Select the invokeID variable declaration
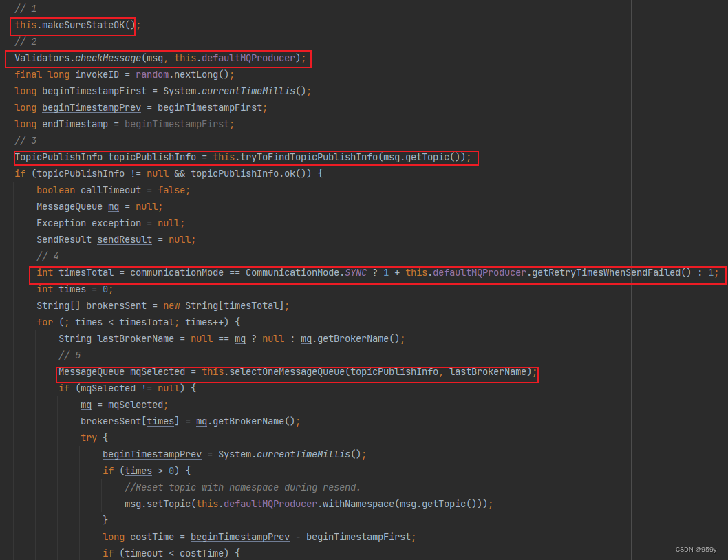Screen dimensions: 728x560 [125, 75]
